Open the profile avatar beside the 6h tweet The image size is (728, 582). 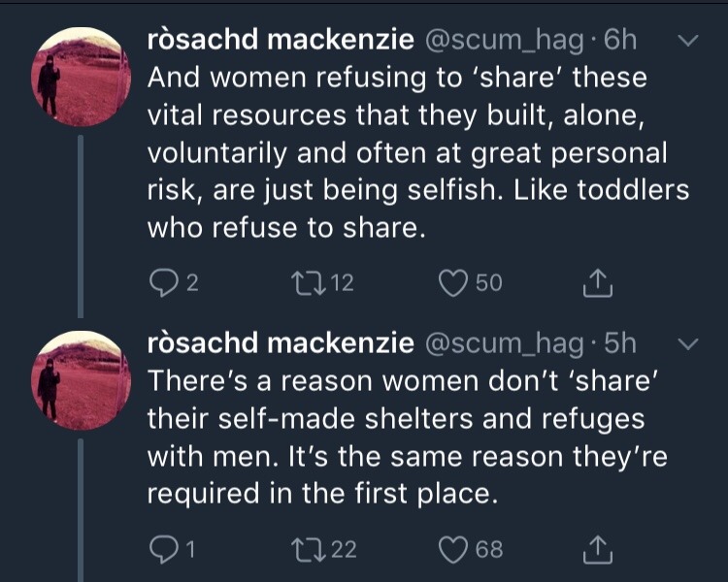point(77,78)
